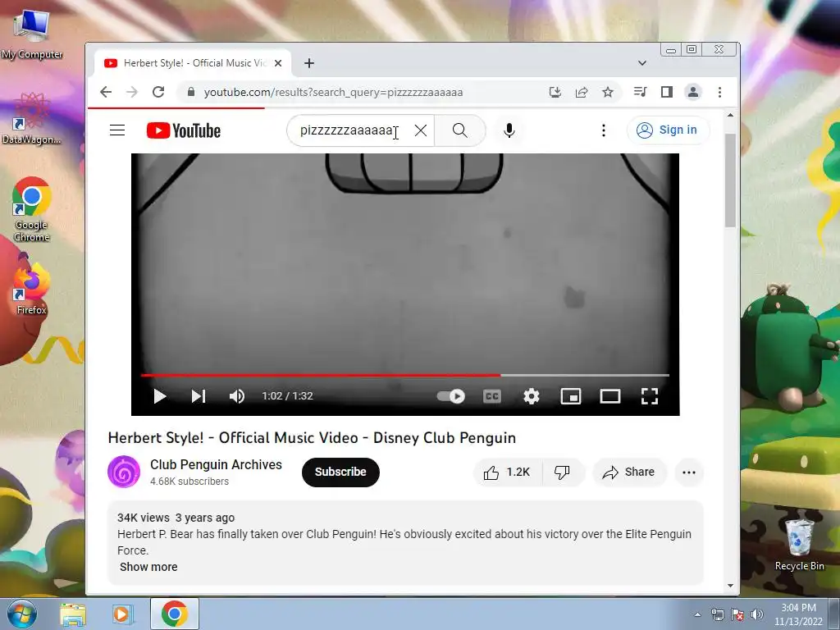Search with your voice microphone icon
This screenshot has width=840, height=630.
point(509,130)
